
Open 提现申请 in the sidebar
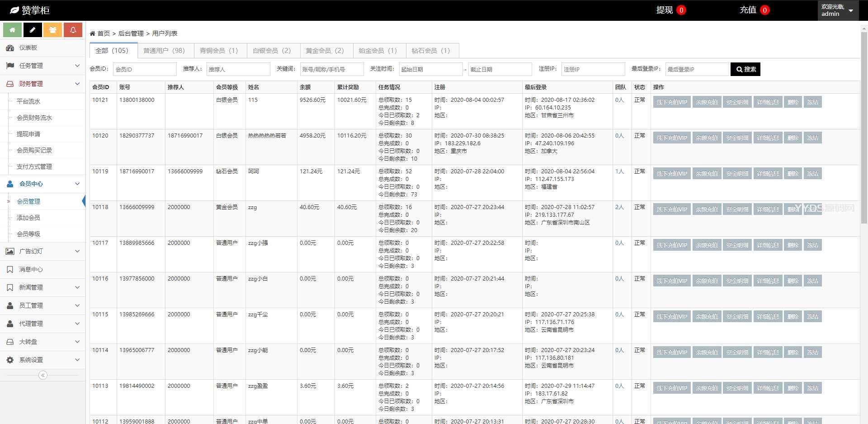coord(28,134)
